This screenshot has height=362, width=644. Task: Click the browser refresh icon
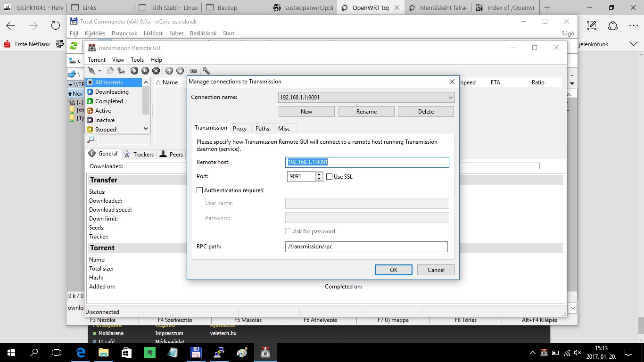(x=56, y=26)
